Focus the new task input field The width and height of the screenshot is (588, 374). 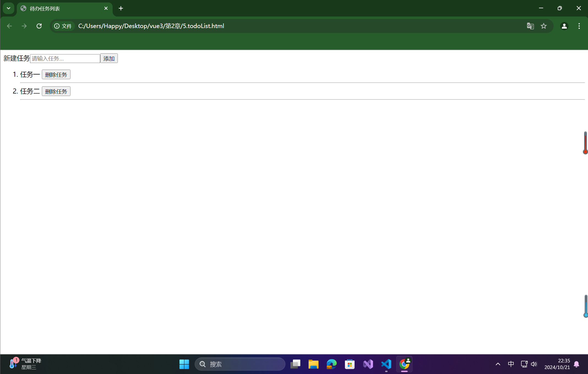65,58
